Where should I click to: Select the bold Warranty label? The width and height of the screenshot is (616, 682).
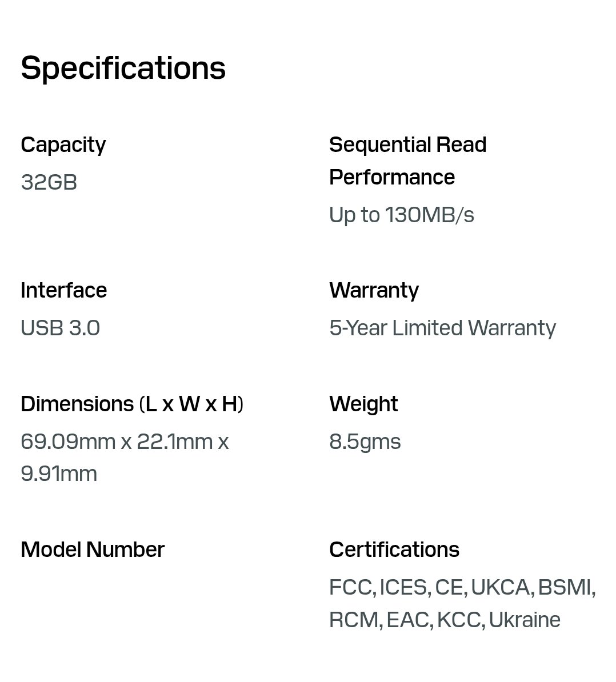pos(374,290)
